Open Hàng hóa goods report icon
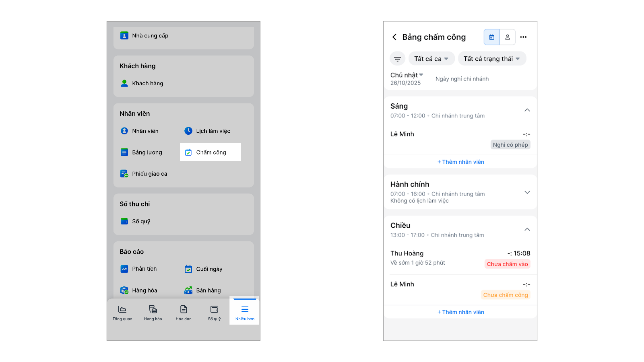Image resolution: width=644 pixels, height=362 pixels. [x=124, y=290]
